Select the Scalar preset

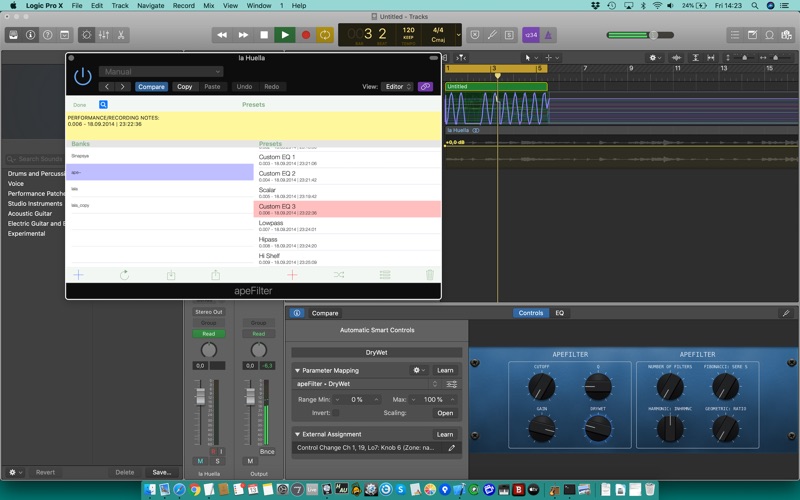pos(347,192)
